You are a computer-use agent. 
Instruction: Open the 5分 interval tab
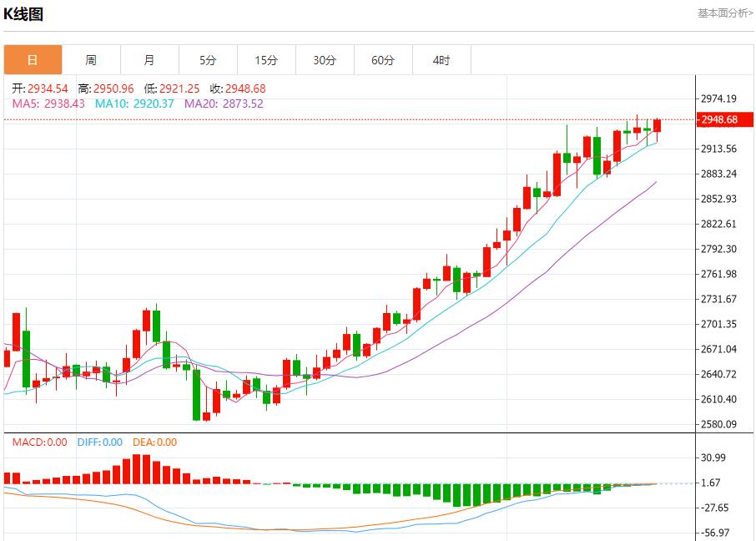(208, 60)
